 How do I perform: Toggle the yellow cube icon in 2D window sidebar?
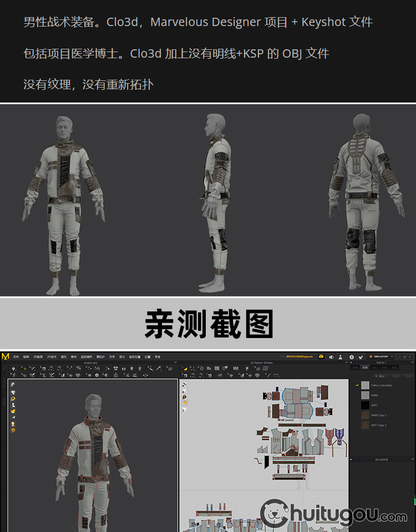[184, 403]
